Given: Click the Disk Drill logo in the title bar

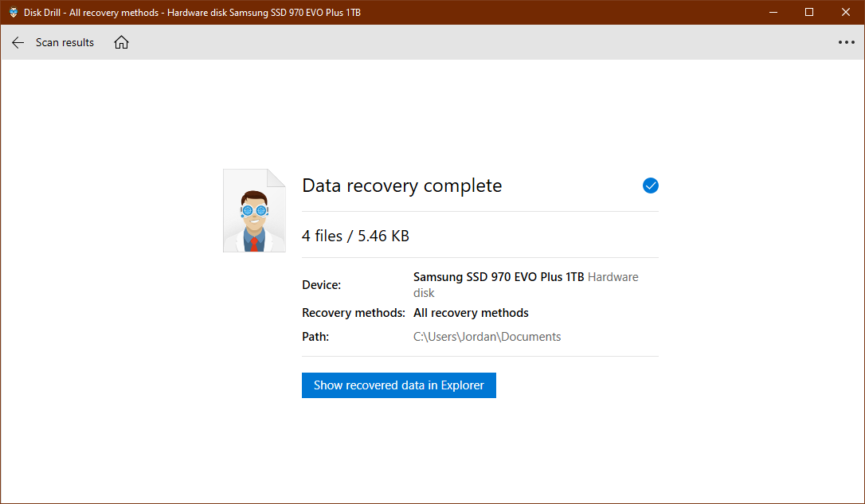Looking at the screenshot, I should point(13,12).
